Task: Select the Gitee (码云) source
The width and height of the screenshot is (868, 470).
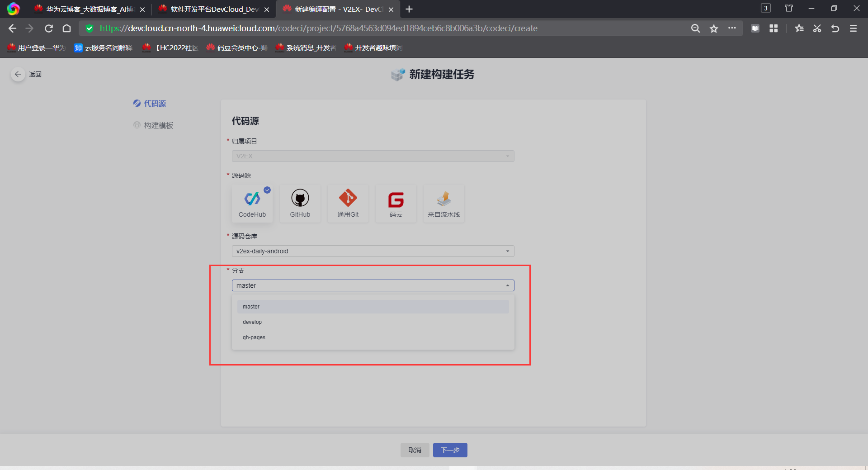Action: pyautogui.click(x=396, y=204)
